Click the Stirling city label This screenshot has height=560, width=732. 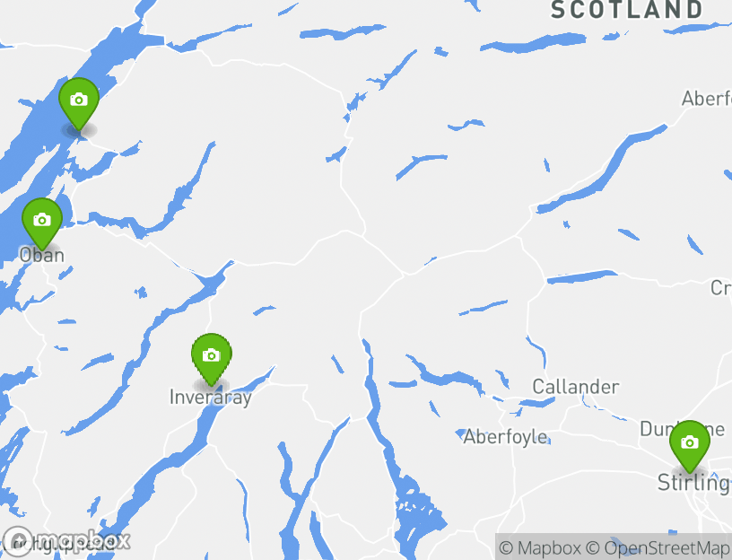point(694,483)
